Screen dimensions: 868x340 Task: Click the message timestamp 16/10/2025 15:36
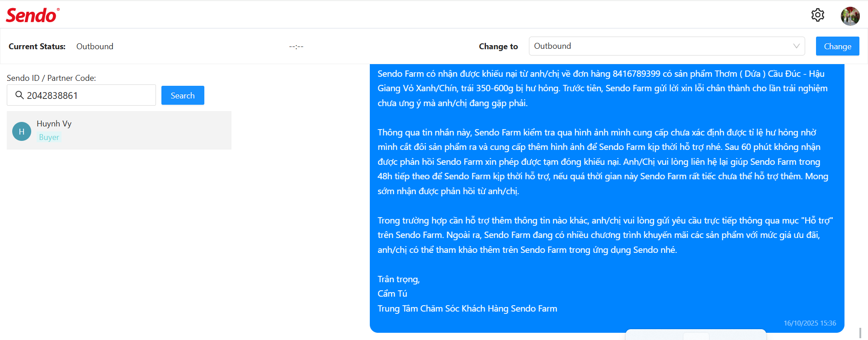tap(810, 323)
